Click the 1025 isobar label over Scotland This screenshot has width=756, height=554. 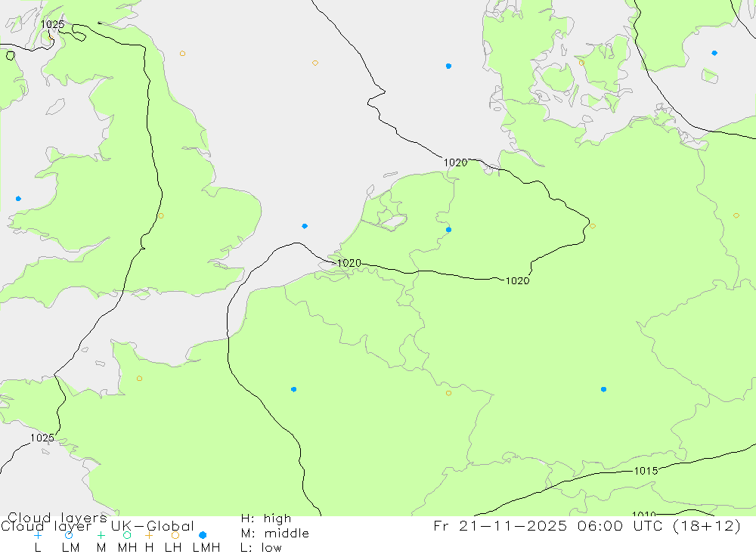click(53, 24)
